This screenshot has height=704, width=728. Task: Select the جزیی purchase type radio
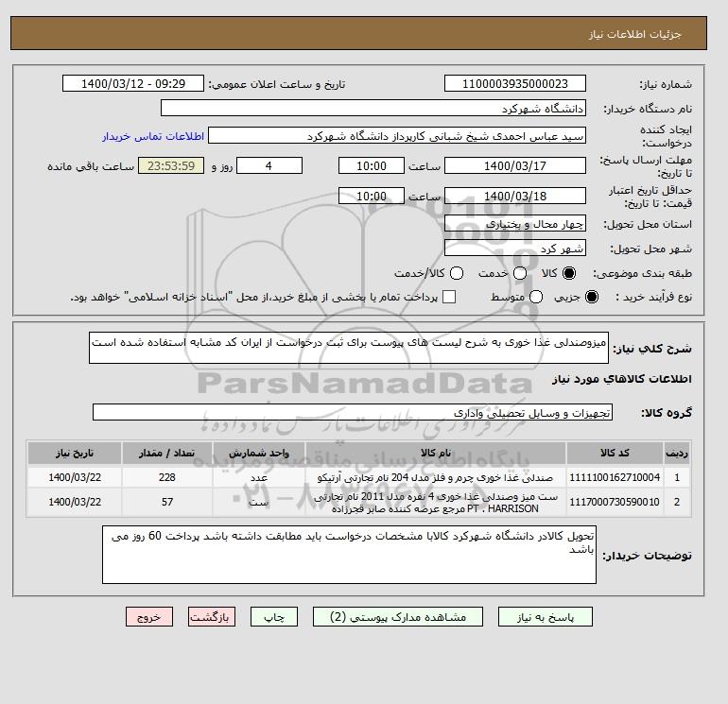pyautogui.click(x=592, y=297)
